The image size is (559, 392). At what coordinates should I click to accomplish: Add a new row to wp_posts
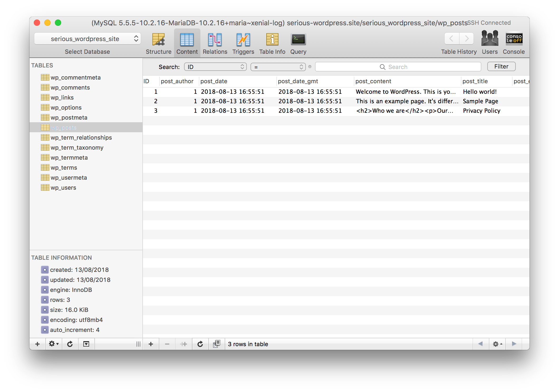pos(151,344)
